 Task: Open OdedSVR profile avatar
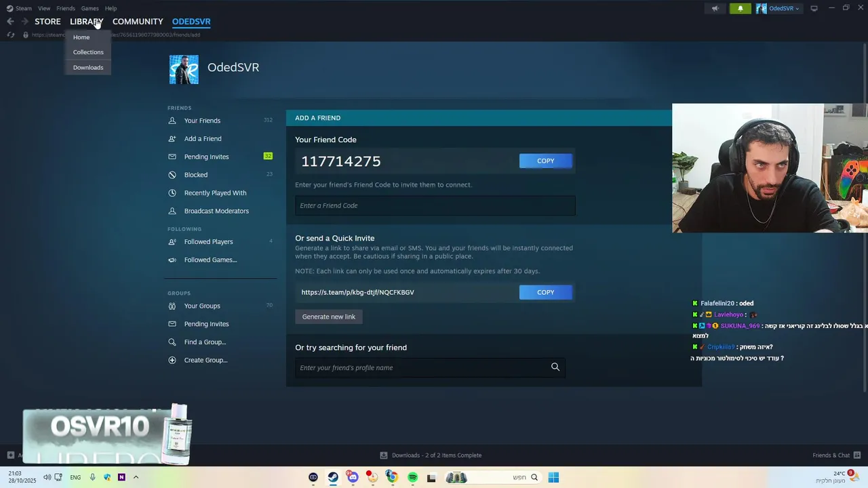pyautogui.click(x=184, y=70)
